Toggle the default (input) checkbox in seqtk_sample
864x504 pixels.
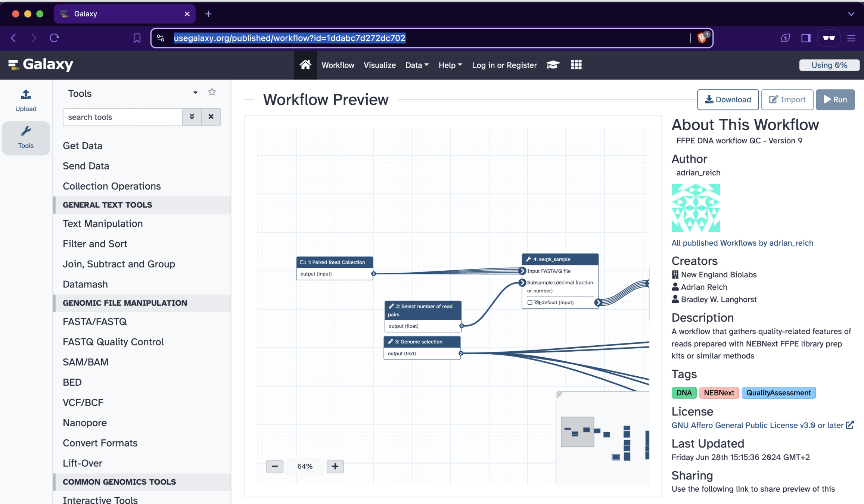click(x=529, y=302)
